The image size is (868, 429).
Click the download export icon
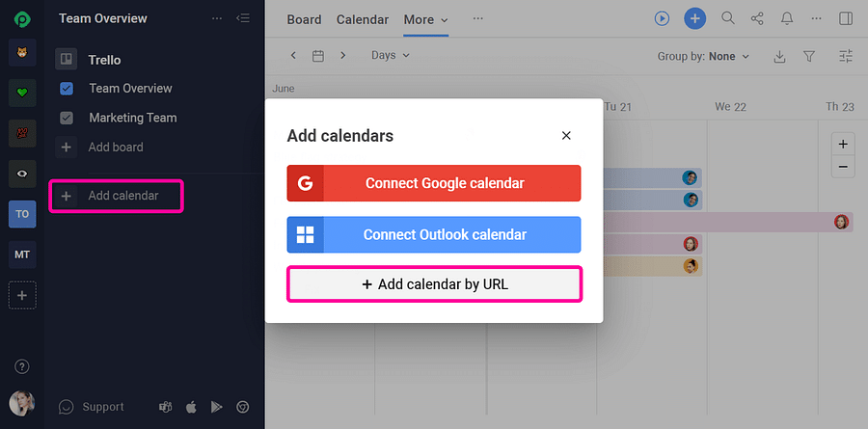tap(779, 57)
